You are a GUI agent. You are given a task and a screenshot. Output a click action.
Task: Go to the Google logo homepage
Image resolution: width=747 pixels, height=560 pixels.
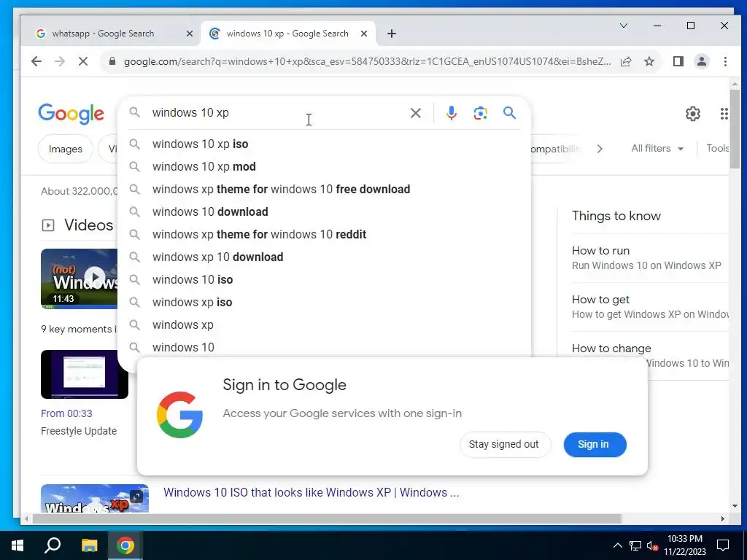click(71, 114)
